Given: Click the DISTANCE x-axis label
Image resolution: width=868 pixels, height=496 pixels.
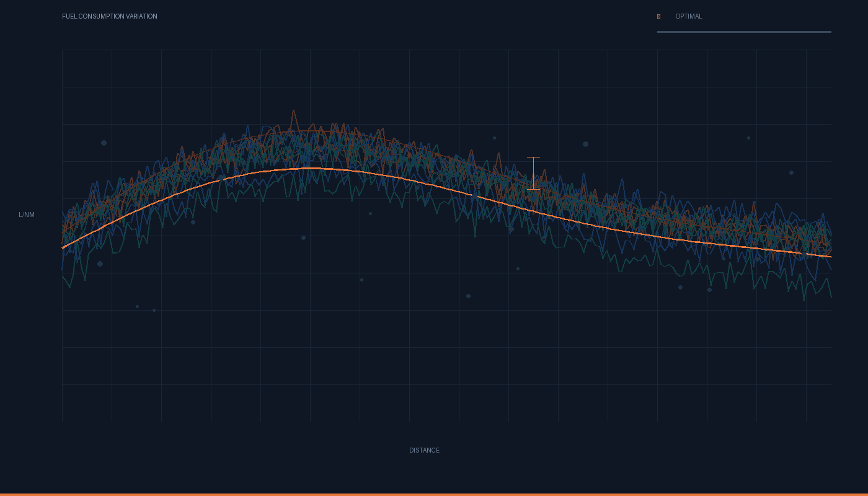Looking at the screenshot, I should (x=424, y=451).
